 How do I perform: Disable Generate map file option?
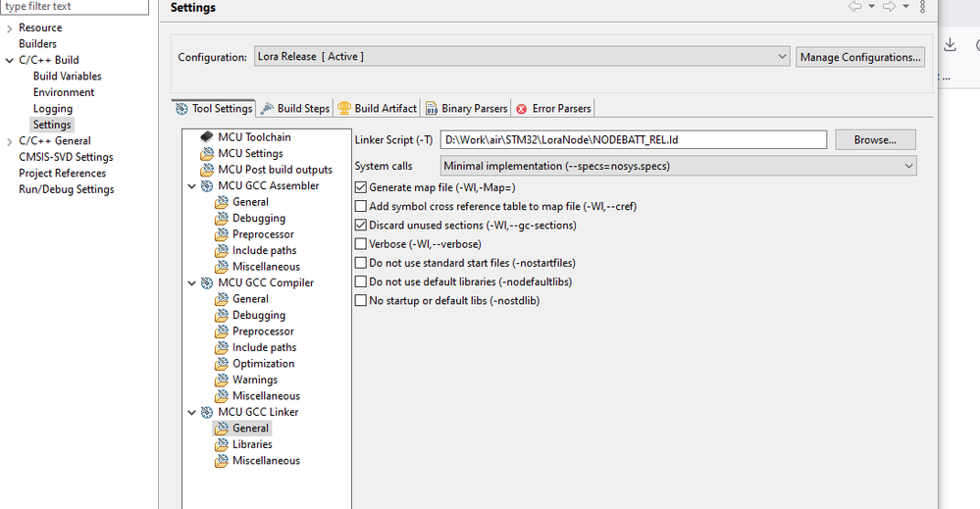[x=361, y=187]
